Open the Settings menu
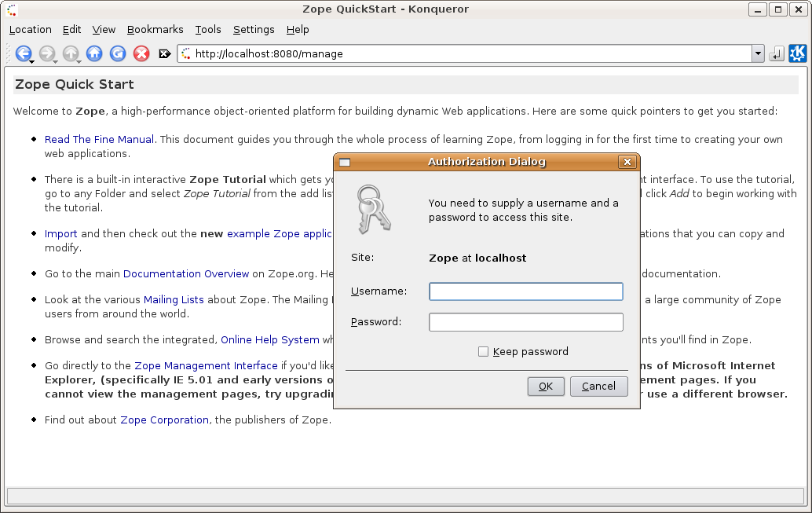Image resolution: width=812 pixels, height=513 pixels. point(254,30)
